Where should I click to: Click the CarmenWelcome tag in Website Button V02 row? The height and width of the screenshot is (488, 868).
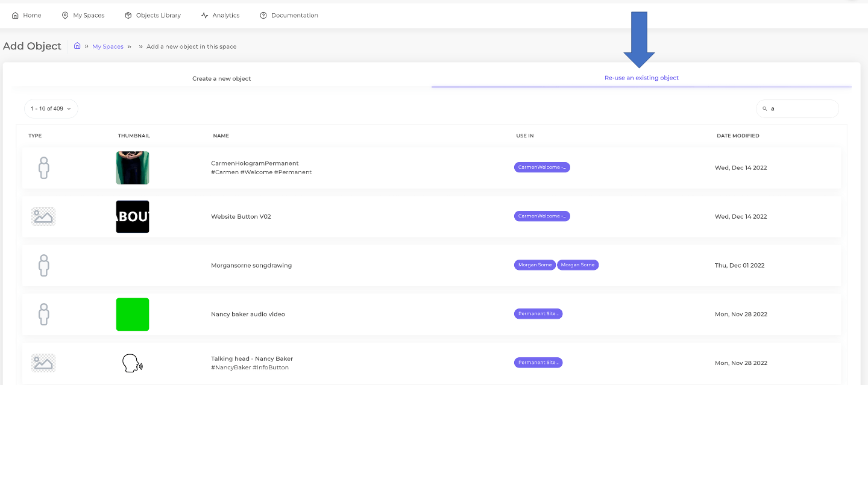[x=542, y=216]
